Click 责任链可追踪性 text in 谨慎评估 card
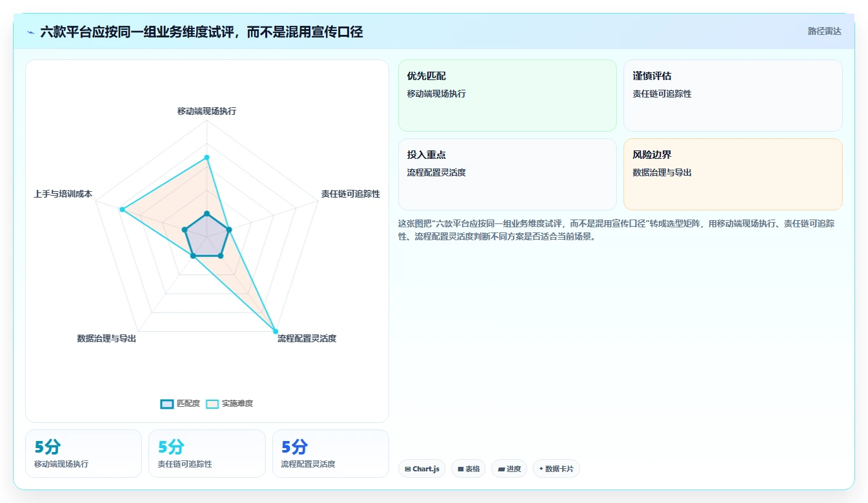 pyautogui.click(x=662, y=94)
